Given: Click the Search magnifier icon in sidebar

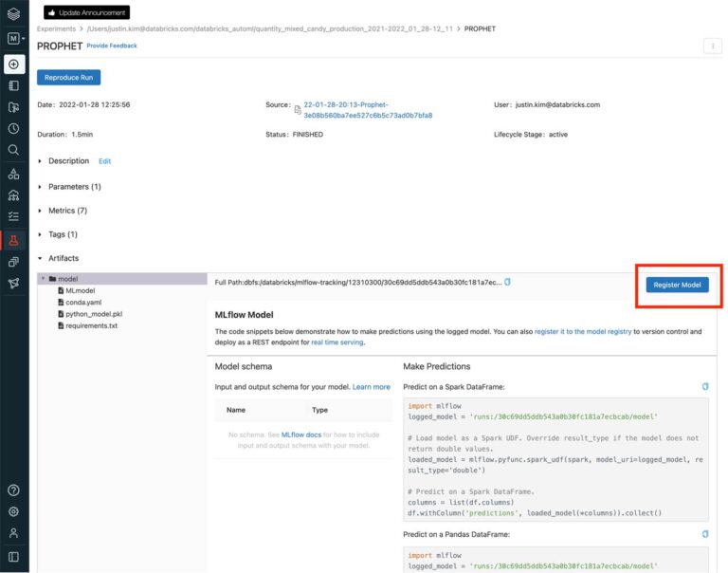Looking at the screenshot, I should point(14,150).
